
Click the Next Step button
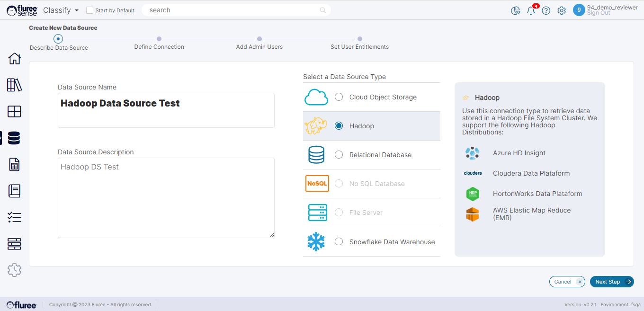tap(611, 282)
